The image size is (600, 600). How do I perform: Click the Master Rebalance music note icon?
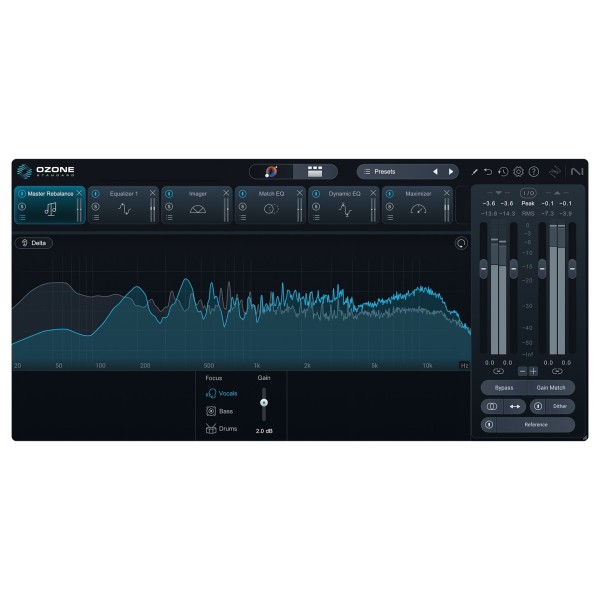[50, 209]
